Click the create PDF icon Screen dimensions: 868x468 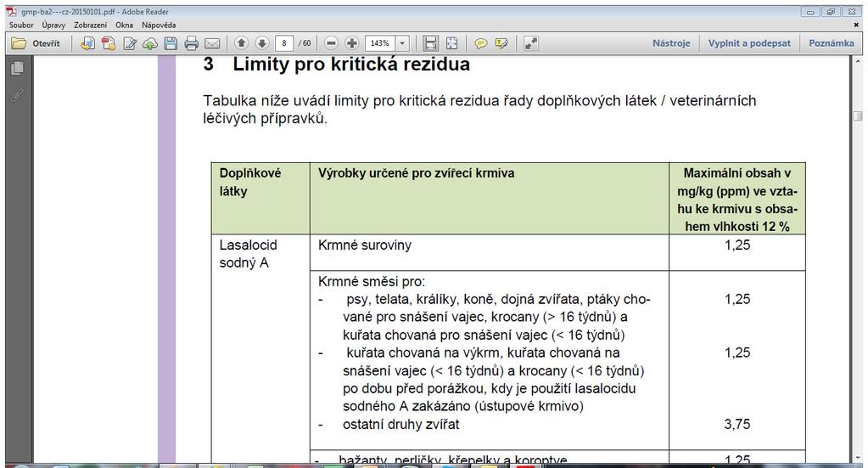coord(109,43)
